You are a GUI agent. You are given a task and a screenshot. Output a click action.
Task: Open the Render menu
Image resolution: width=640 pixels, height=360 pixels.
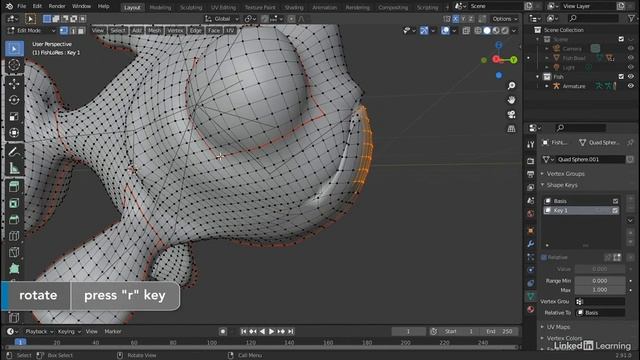pos(57,6)
